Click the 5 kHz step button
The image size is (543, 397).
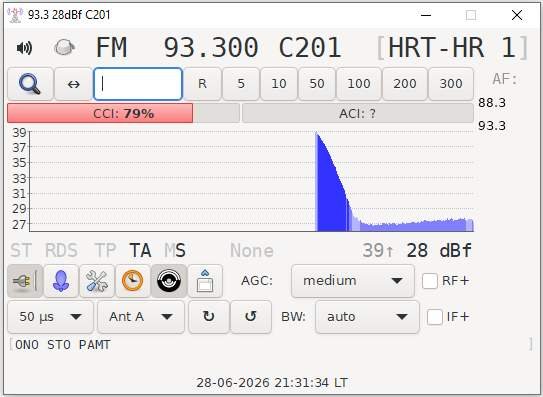coord(241,84)
